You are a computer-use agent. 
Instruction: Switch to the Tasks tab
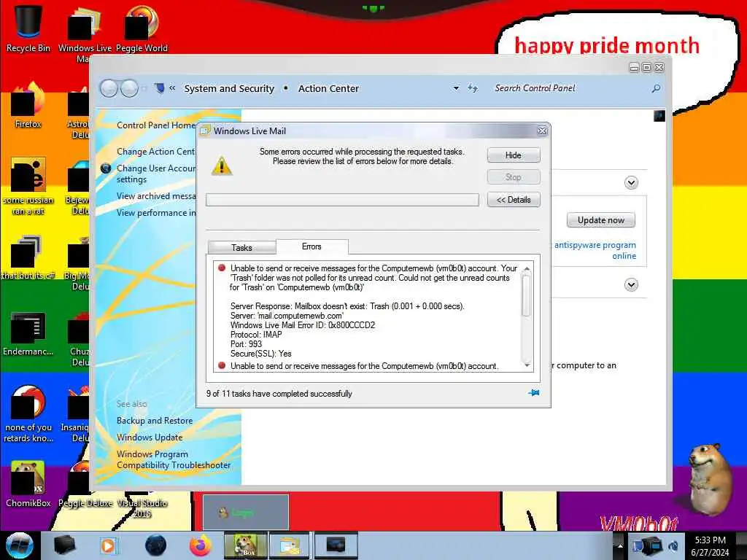241,248
